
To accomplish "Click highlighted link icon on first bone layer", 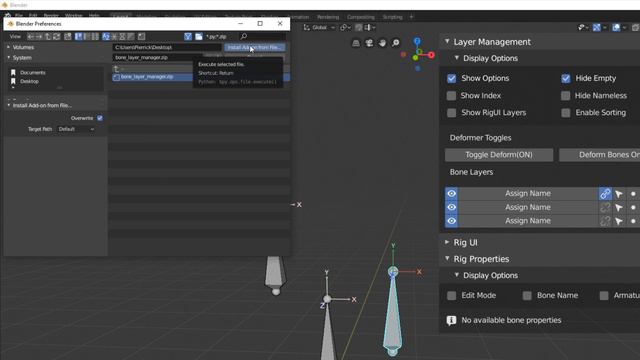I will [x=605, y=193].
